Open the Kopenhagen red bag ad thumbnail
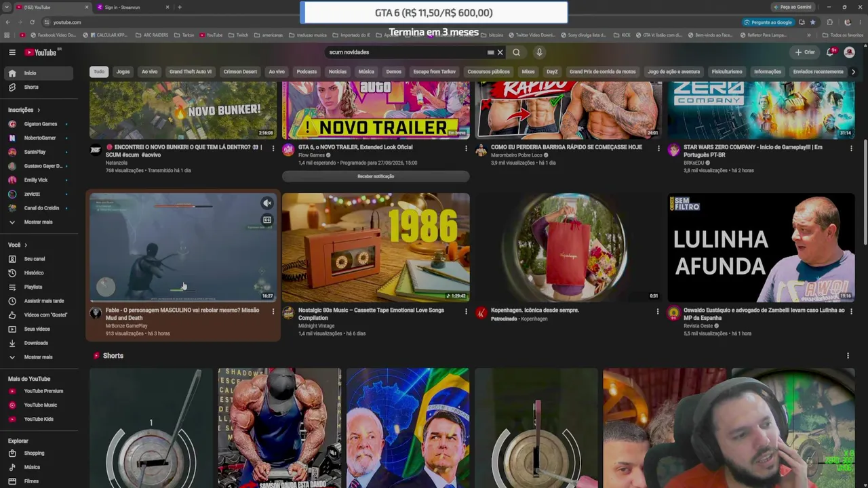This screenshot has height=488, width=868. (568, 247)
